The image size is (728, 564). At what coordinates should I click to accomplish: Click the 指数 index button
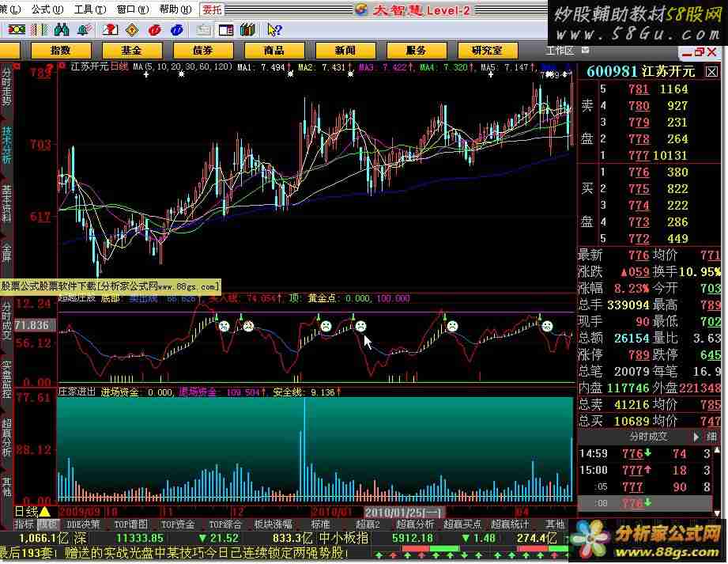pos(61,50)
